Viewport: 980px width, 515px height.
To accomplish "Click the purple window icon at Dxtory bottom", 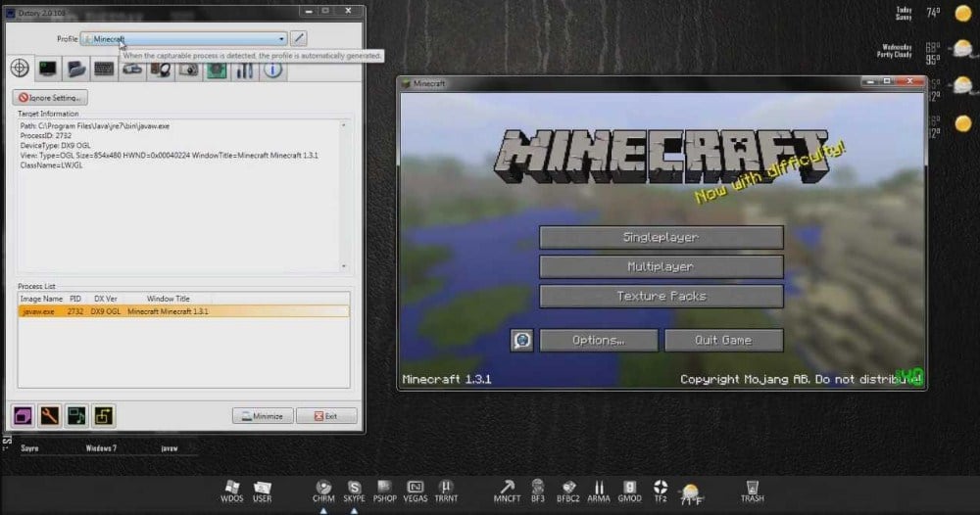I will pos(23,416).
